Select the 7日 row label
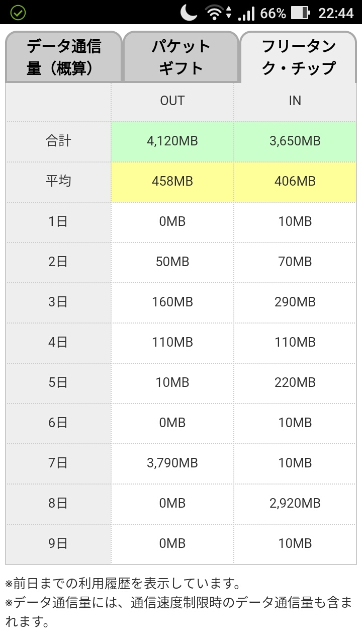The width and height of the screenshot is (362, 644). click(x=58, y=463)
